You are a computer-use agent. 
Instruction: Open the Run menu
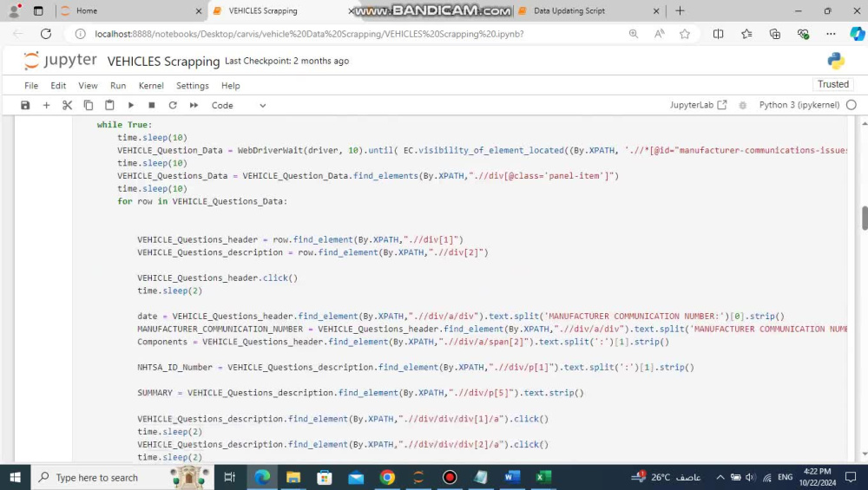click(x=118, y=86)
